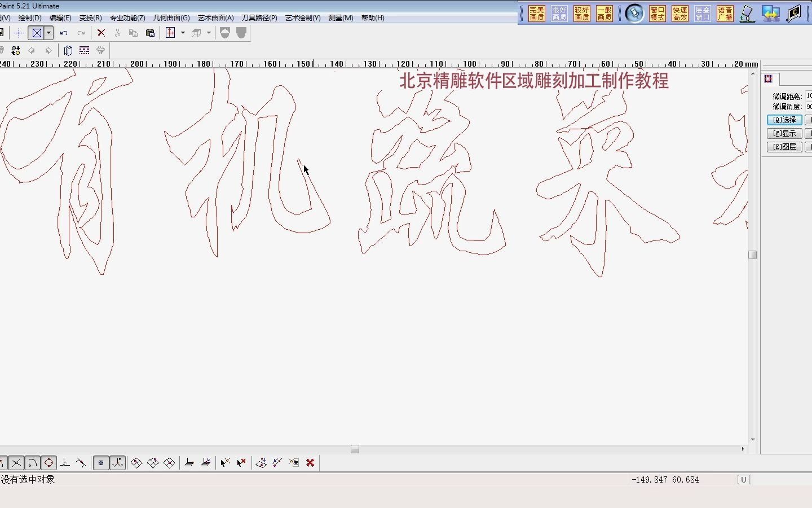Screen dimensions: 812x508
Task: Open the 刀具路径 toolpath menu
Action: click(259, 17)
